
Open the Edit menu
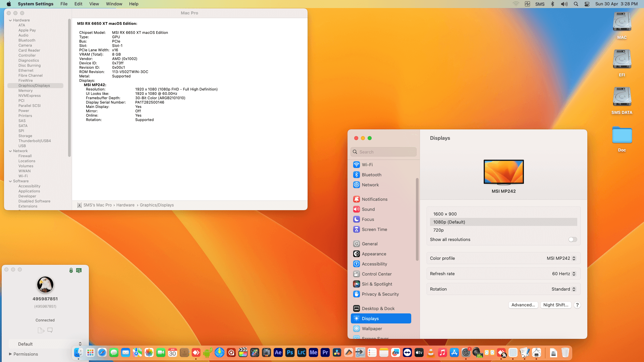click(x=78, y=4)
